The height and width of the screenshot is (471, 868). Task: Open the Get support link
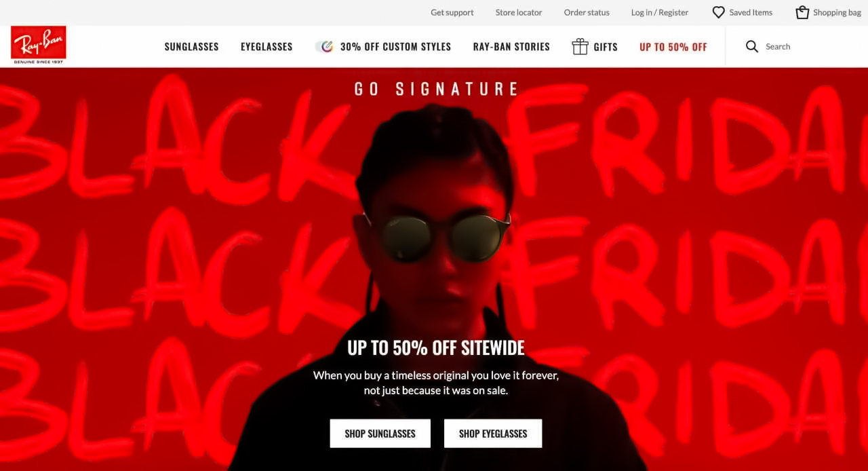tap(452, 12)
